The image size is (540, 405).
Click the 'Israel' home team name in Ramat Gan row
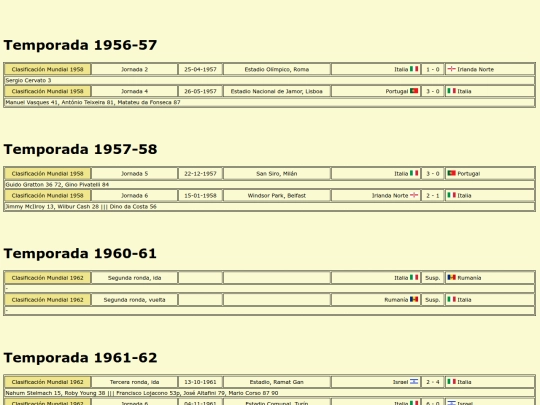coord(401,382)
